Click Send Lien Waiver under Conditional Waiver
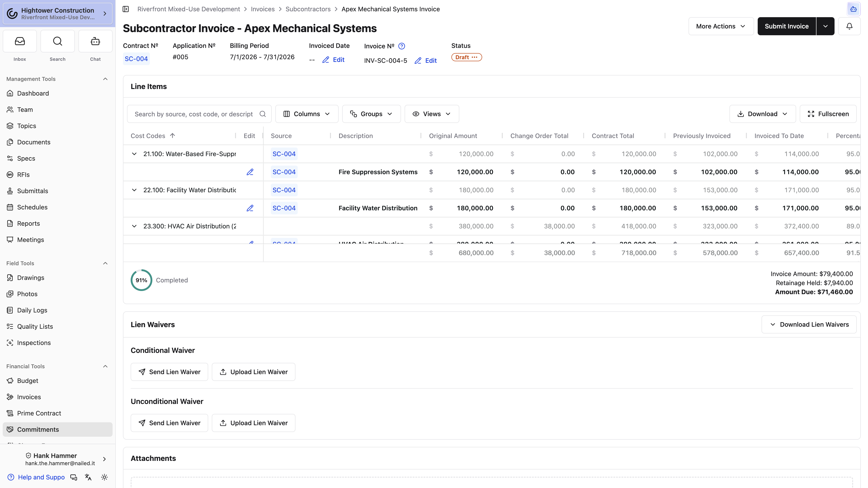This screenshot has width=868, height=488. click(x=169, y=372)
